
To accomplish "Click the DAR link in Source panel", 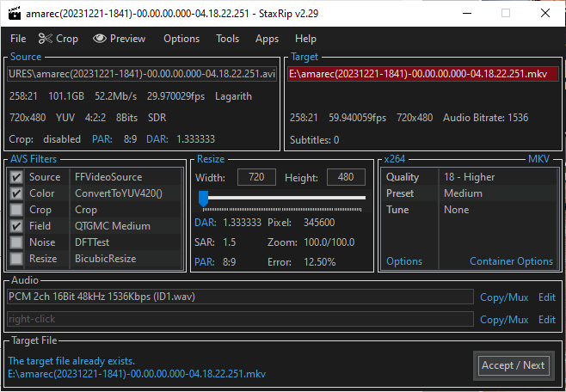I will (x=157, y=139).
